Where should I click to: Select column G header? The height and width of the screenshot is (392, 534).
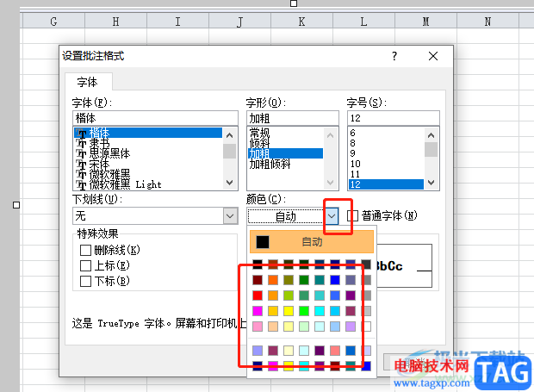[53, 22]
